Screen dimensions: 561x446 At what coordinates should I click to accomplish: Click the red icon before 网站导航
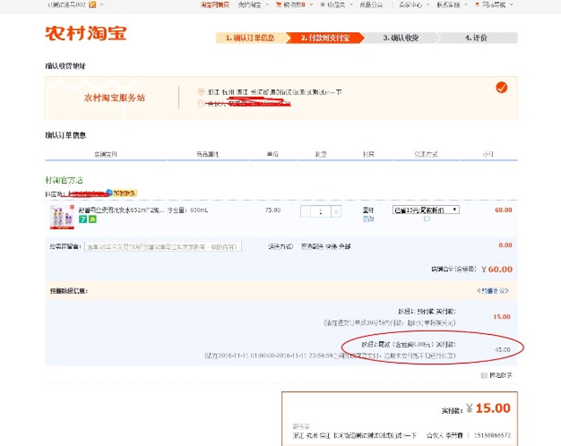pos(477,5)
